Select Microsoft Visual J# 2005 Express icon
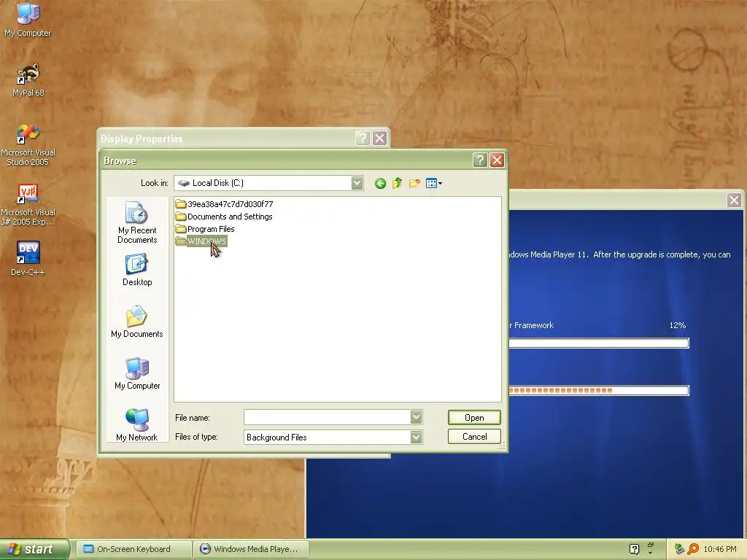 tap(28, 205)
